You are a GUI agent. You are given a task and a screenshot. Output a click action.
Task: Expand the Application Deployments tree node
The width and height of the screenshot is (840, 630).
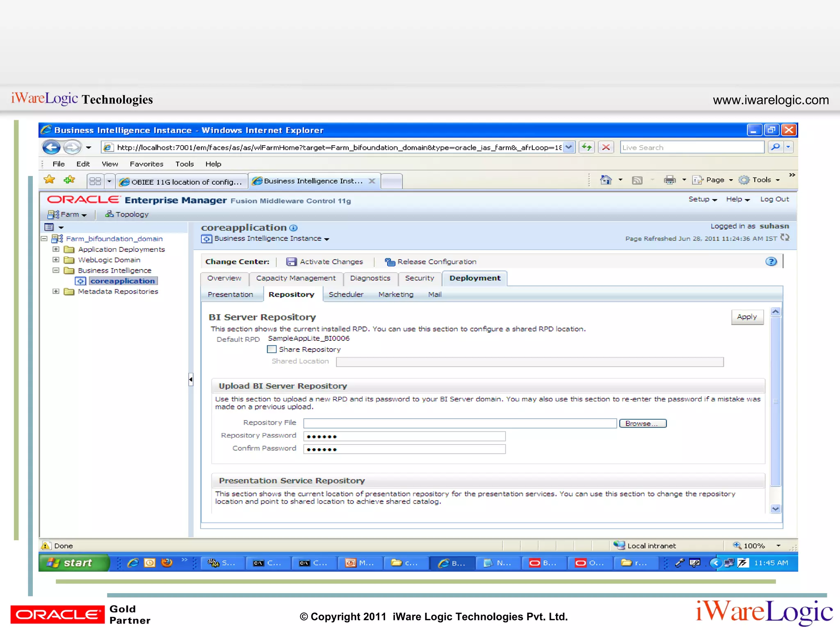[56, 249]
